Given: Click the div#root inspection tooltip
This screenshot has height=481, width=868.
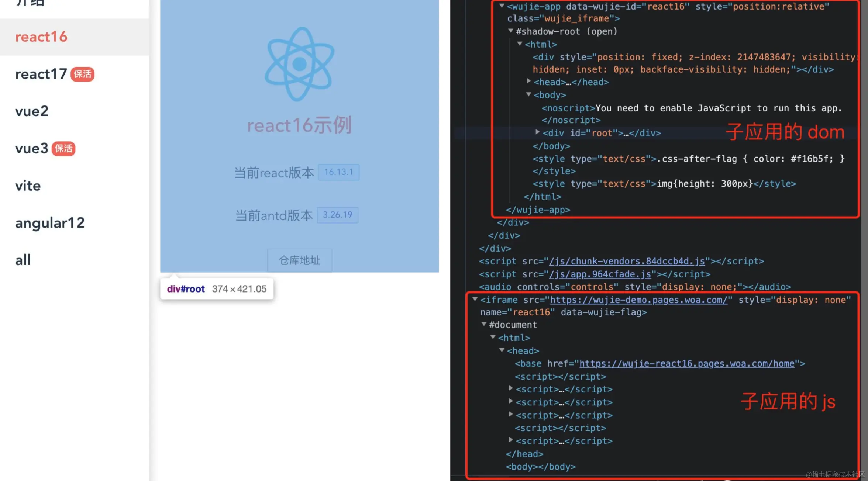Looking at the screenshot, I should pos(217,289).
